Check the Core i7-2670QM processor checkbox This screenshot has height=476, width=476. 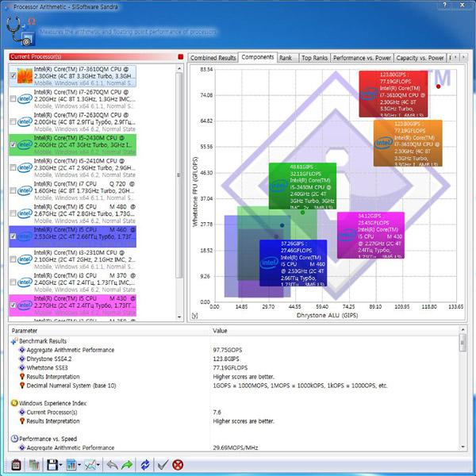click(13, 98)
